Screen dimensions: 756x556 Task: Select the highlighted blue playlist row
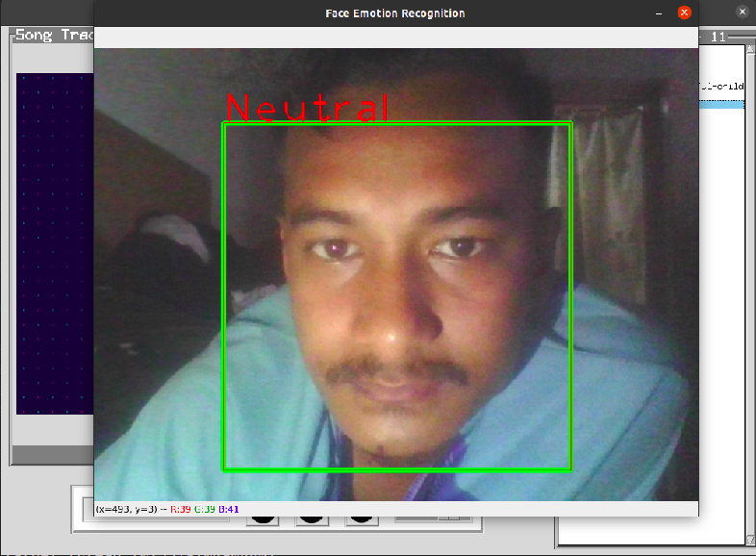pos(721,104)
